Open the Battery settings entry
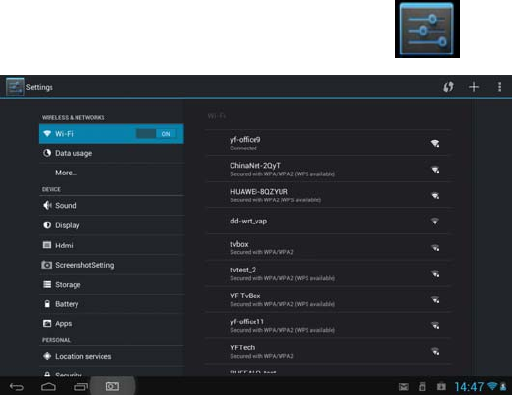512x395 pixels. (x=111, y=304)
